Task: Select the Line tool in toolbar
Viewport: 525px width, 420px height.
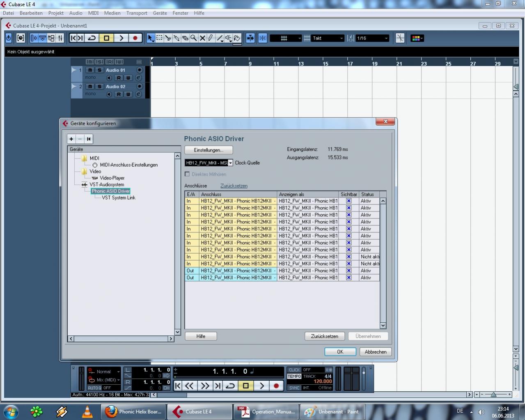Action: tap(220, 38)
